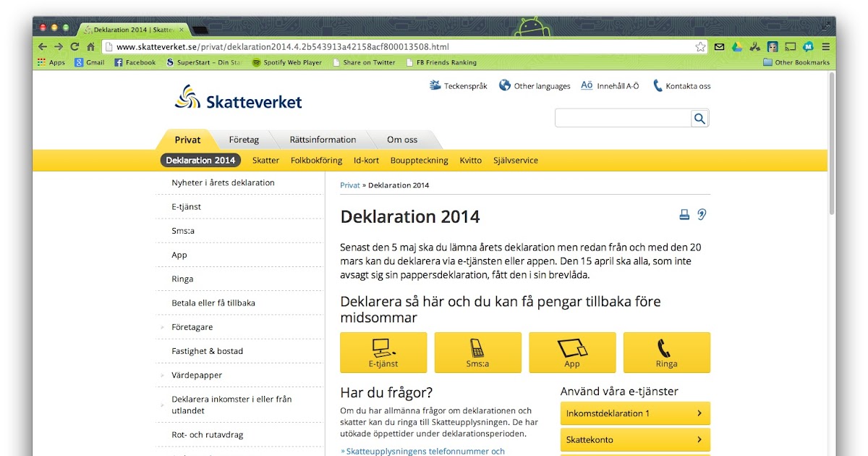Bookmark this page with the star icon

click(700, 46)
